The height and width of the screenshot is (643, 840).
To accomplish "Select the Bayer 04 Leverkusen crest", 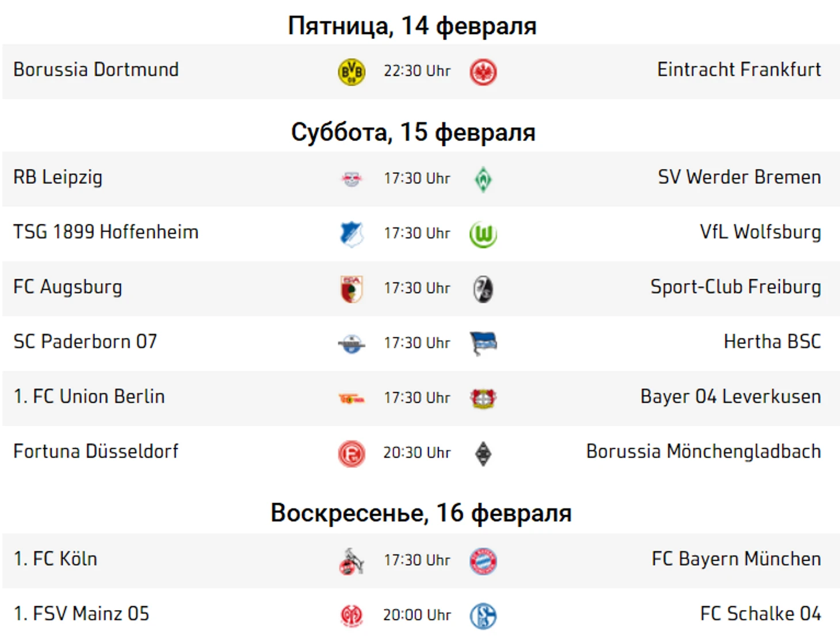I will 483,398.
